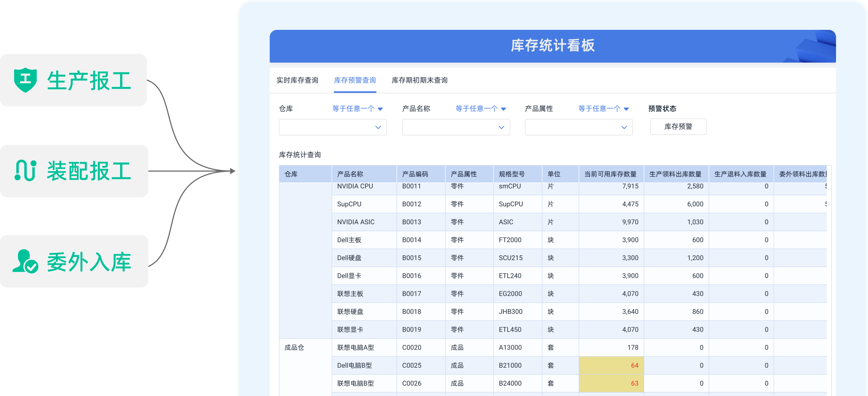Screen dimensions: 868x396
Task: Click the shield icon beside 生产报工
Action: click(25, 80)
